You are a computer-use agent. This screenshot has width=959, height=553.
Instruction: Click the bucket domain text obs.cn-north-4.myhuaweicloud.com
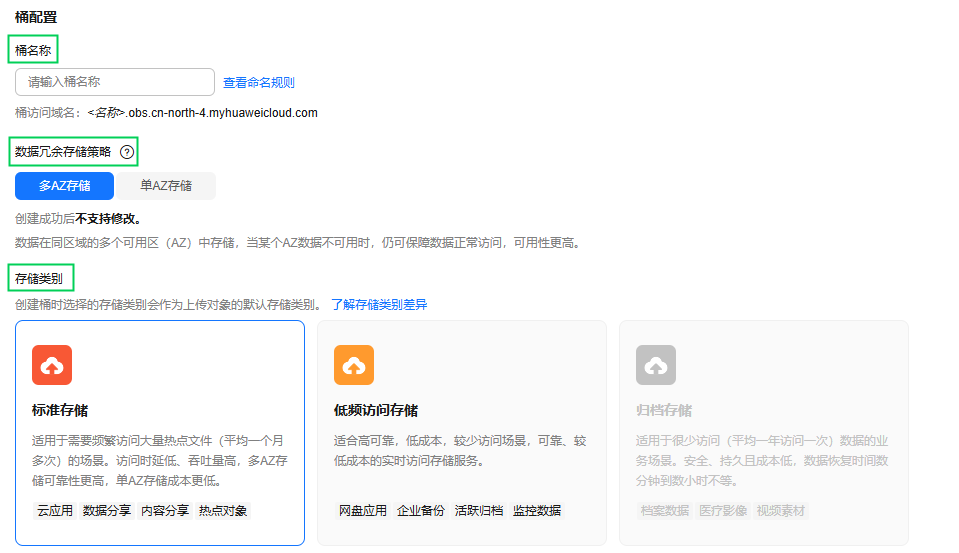tap(223, 113)
